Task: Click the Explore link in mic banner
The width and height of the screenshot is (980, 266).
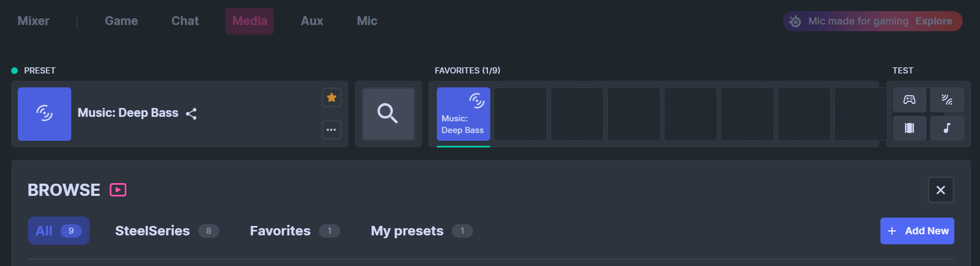Action: (934, 21)
